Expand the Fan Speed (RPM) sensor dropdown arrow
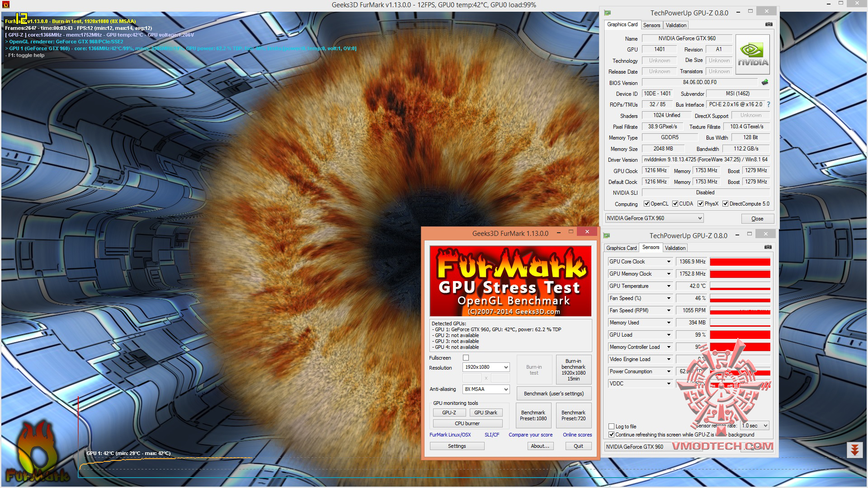 click(669, 310)
